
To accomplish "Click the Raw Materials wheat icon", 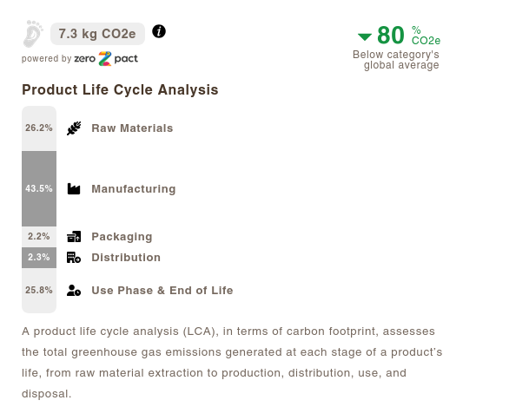I will [x=74, y=128].
